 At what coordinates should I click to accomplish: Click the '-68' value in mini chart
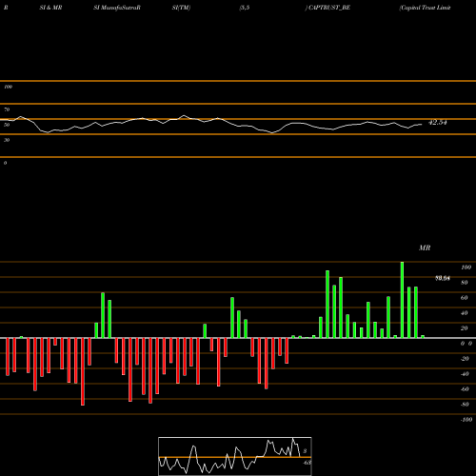[x=307, y=463]
